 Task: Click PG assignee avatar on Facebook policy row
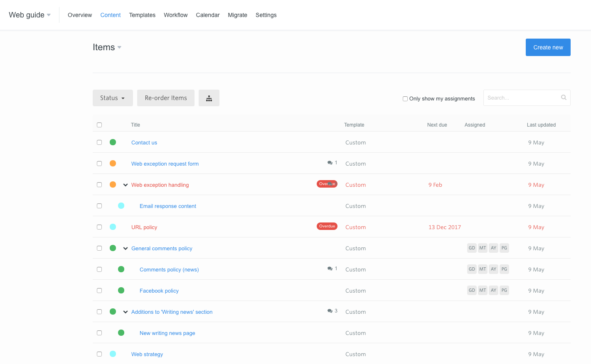(504, 291)
